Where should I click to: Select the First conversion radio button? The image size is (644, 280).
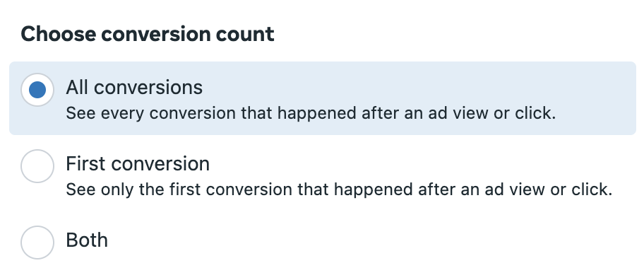point(37,166)
